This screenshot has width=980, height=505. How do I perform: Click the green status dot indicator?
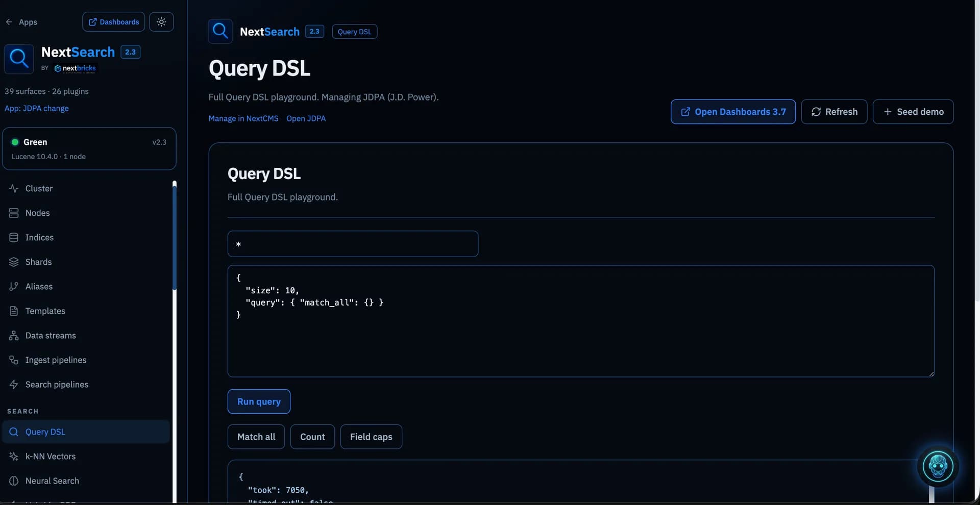15,142
